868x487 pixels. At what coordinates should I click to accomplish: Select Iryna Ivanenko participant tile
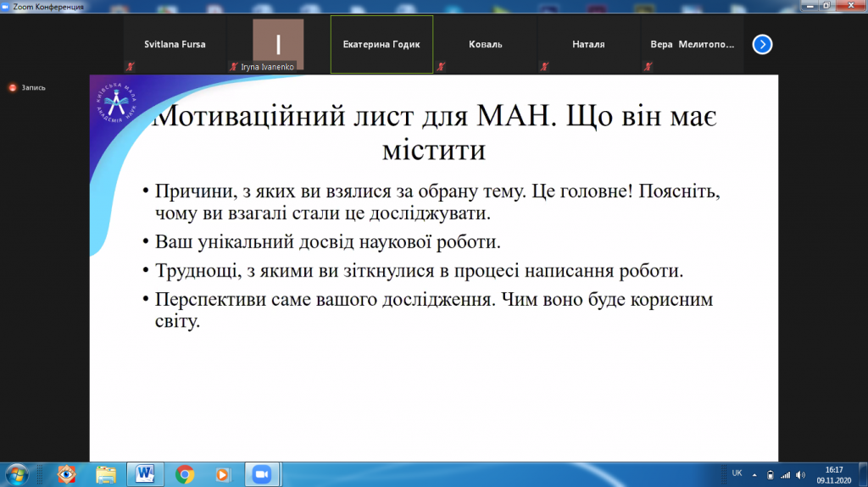[x=278, y=44]
